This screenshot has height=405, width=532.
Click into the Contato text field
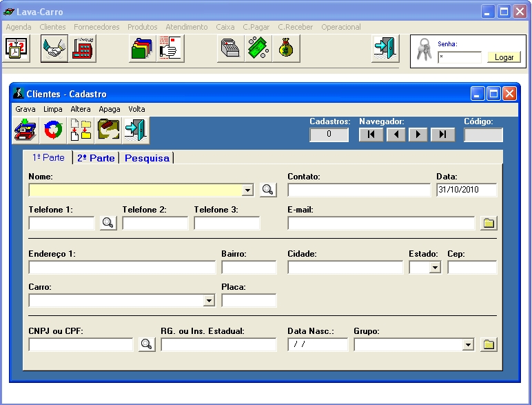tap(358, 190)
